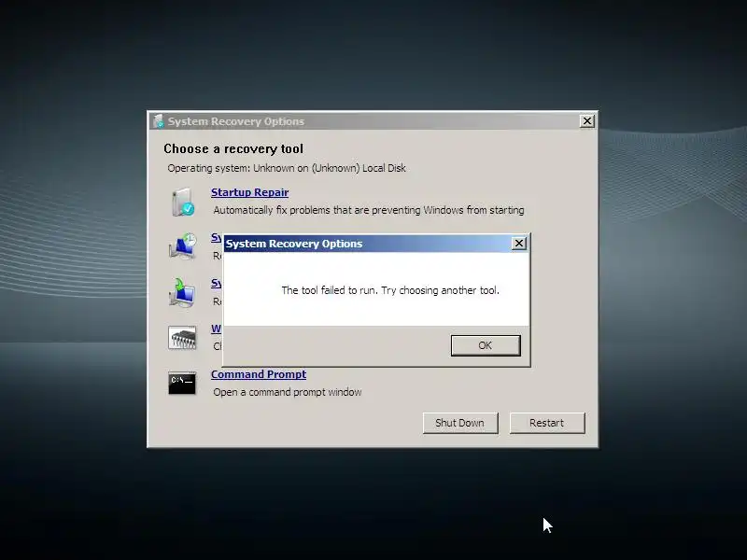Open the Command Prompt link
This screenshot has width=747, height=560.
[259, 374]
